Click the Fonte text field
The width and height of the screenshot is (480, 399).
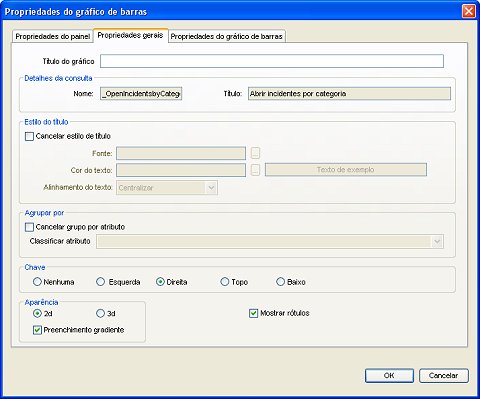181,153
